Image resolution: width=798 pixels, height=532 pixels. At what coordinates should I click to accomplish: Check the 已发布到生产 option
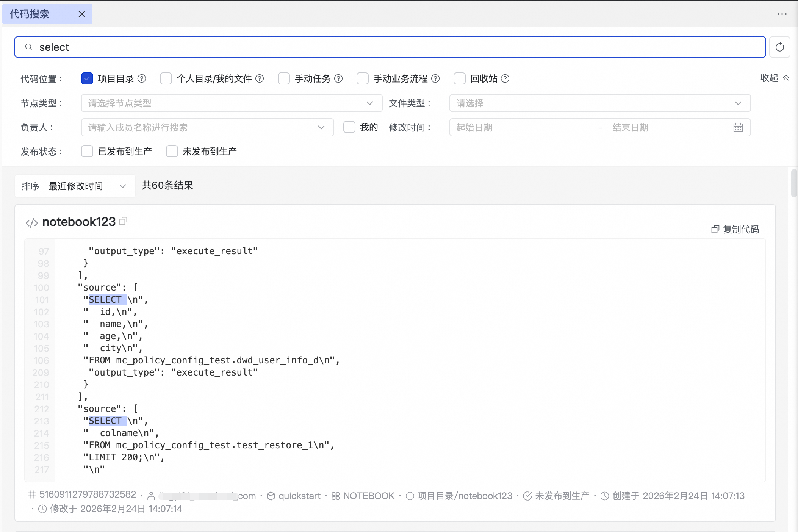pyautogui.click(x=87, y=151)
